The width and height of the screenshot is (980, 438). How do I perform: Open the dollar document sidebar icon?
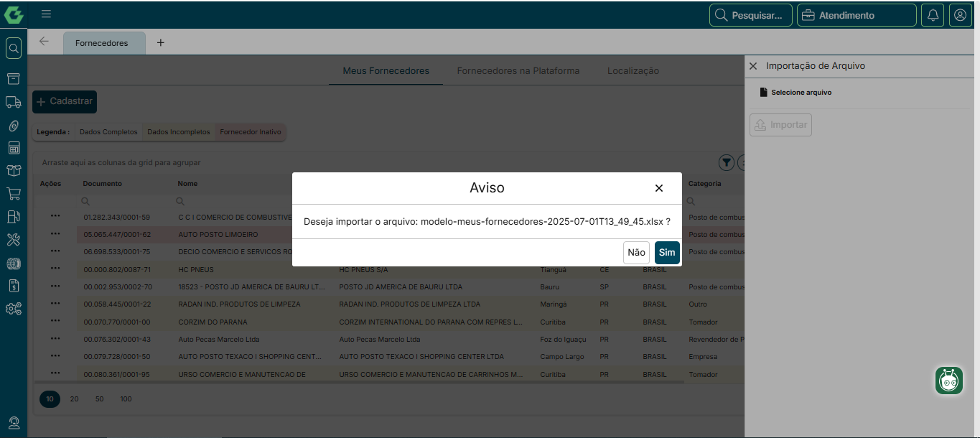click(14, 286)
